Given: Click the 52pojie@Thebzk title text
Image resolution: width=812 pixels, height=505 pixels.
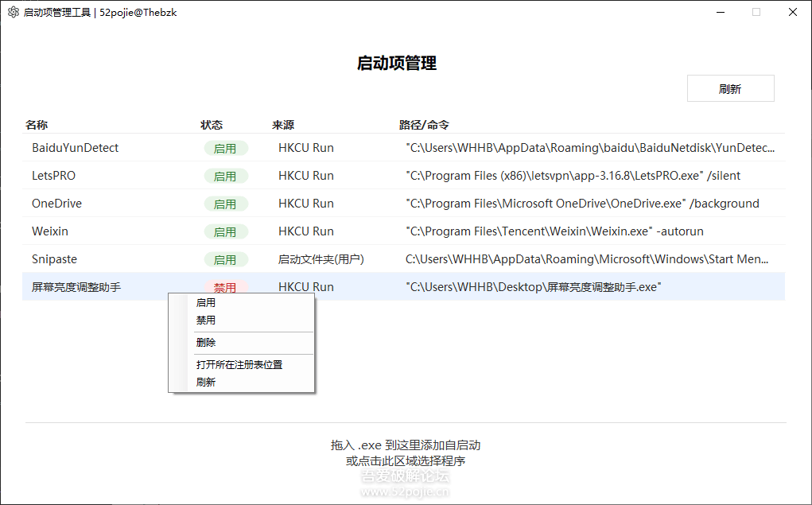Looking at the screenshot, I should tap(137, 12).
